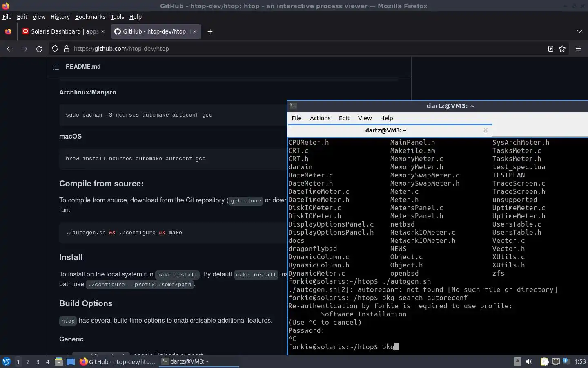This screenshot has height=368, width=588.
Task: Click the brew install ncurses command
Action: pos(136,159)
